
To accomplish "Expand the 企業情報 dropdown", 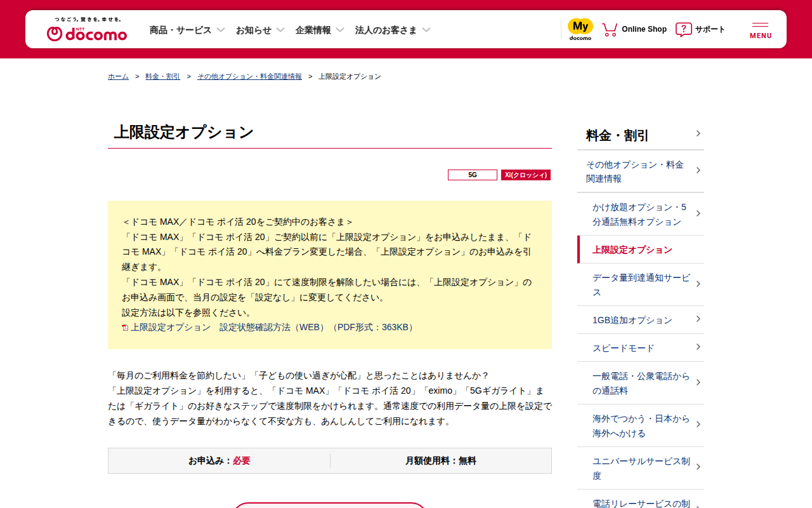I will 320,30.
